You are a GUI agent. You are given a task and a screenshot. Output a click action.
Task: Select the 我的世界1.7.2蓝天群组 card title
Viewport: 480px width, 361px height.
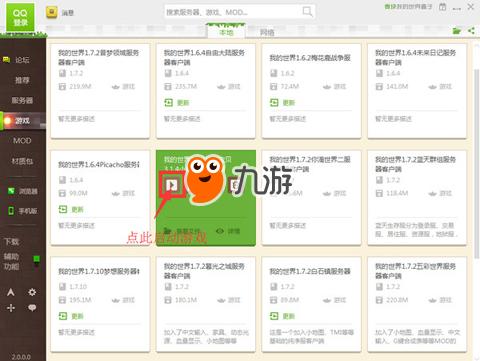(415, 164)
